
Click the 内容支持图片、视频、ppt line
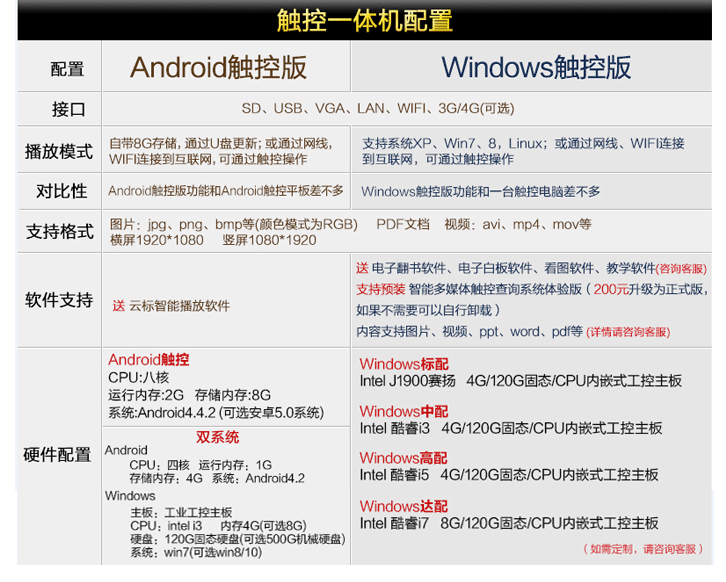point(469,332)
